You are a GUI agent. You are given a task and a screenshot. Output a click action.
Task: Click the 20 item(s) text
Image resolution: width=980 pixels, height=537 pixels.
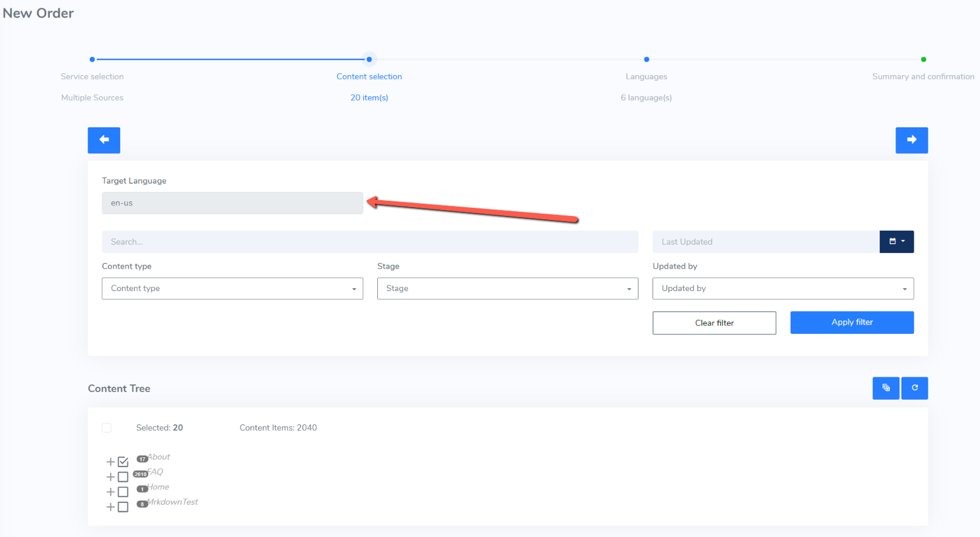369,98
